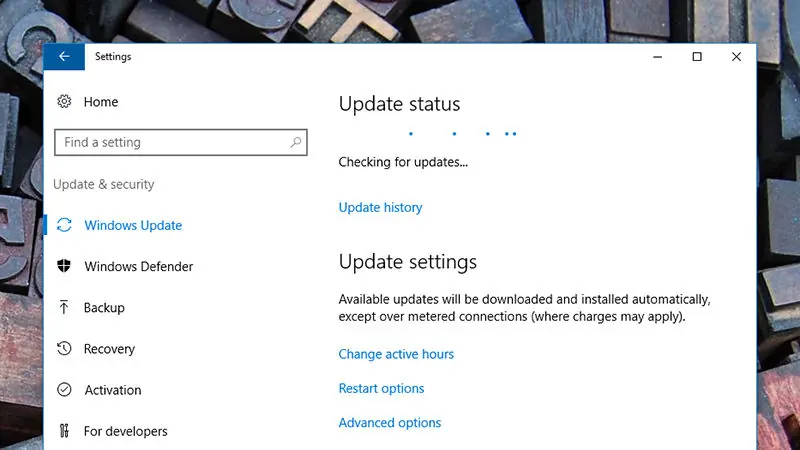Click the magnifier search icon
The image size is (800, 450).
296,142
